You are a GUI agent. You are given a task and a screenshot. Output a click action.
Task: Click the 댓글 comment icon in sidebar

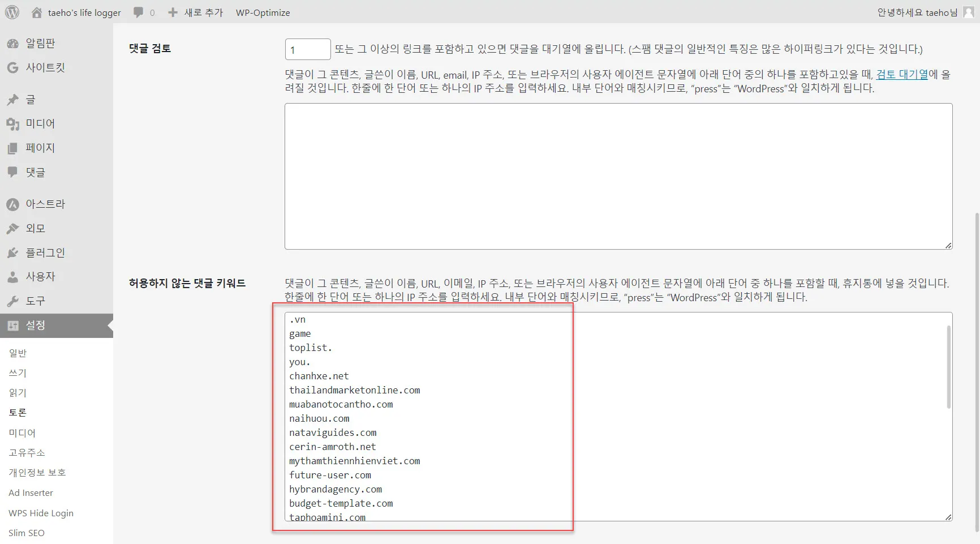pyautogui.click(x=12, y=172)
